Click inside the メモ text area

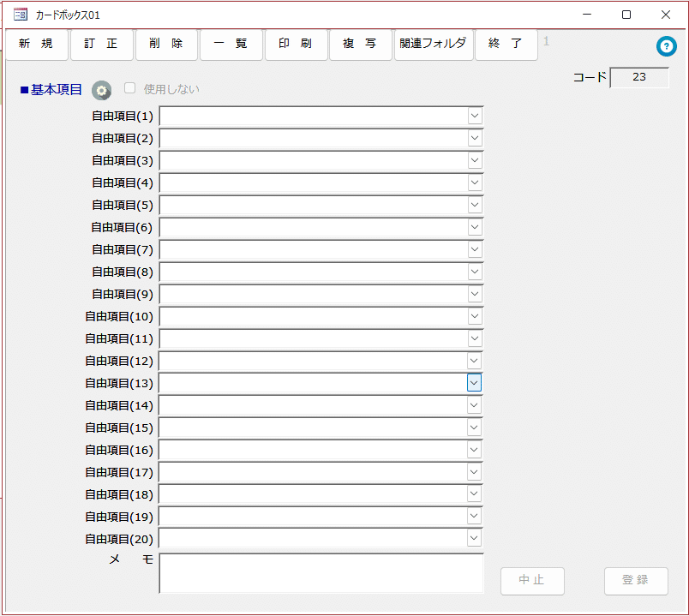[321, 573]
